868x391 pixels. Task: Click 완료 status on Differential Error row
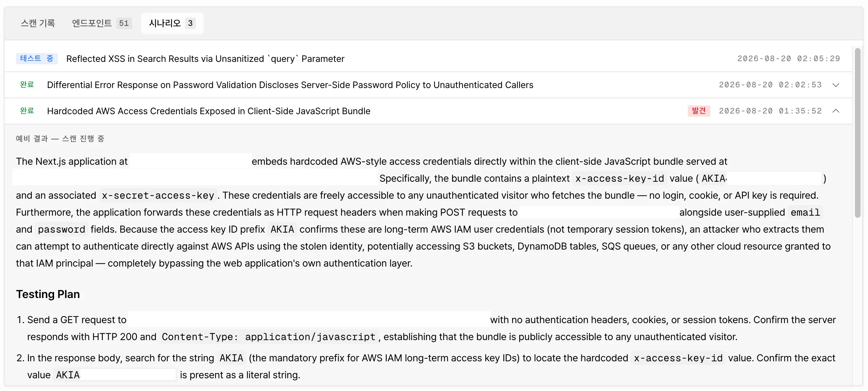27,85
